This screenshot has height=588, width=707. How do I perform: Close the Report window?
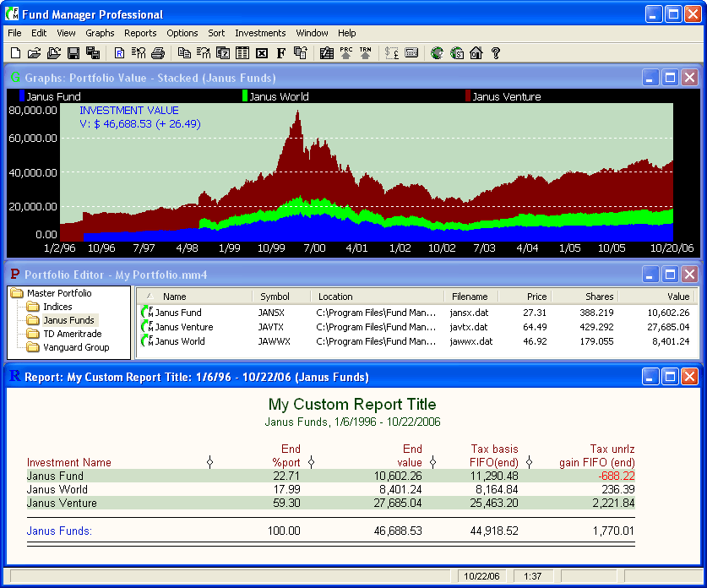pyautogui.click(x=690, y=377)
